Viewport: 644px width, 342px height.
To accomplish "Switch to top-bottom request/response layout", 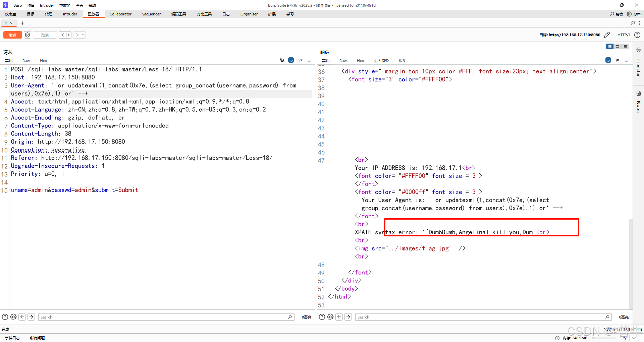I will point(618,47).
